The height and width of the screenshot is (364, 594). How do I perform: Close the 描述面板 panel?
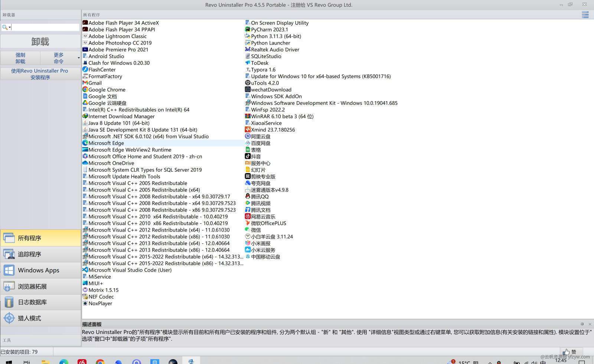pos(590,324)
